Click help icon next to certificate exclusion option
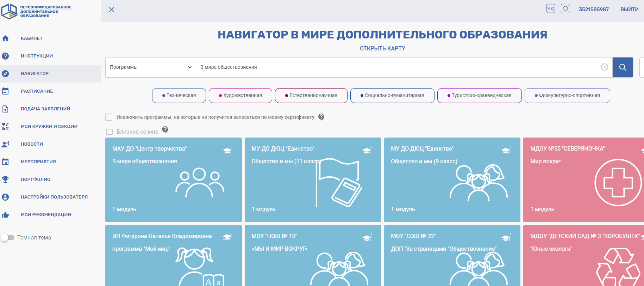 coord(321,117)
